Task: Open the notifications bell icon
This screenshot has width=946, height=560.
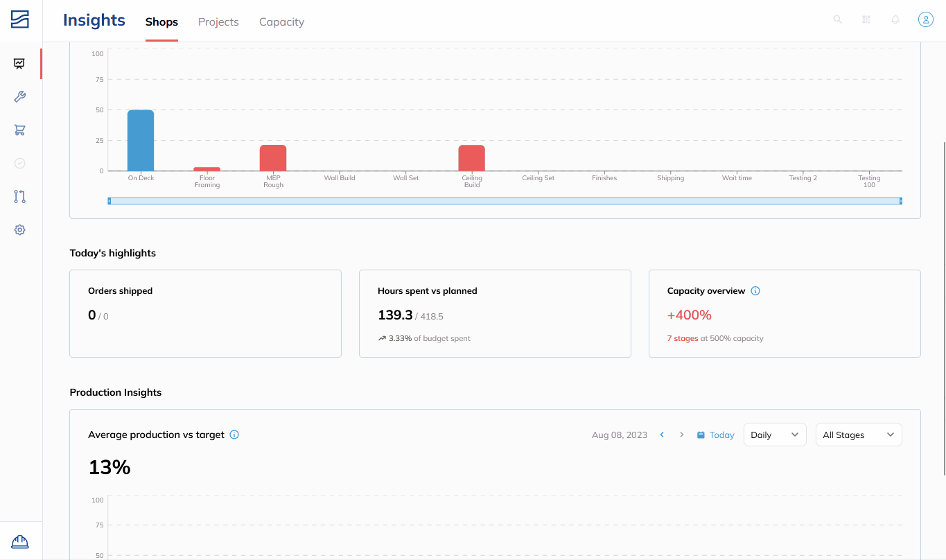Action: point(895,19)
